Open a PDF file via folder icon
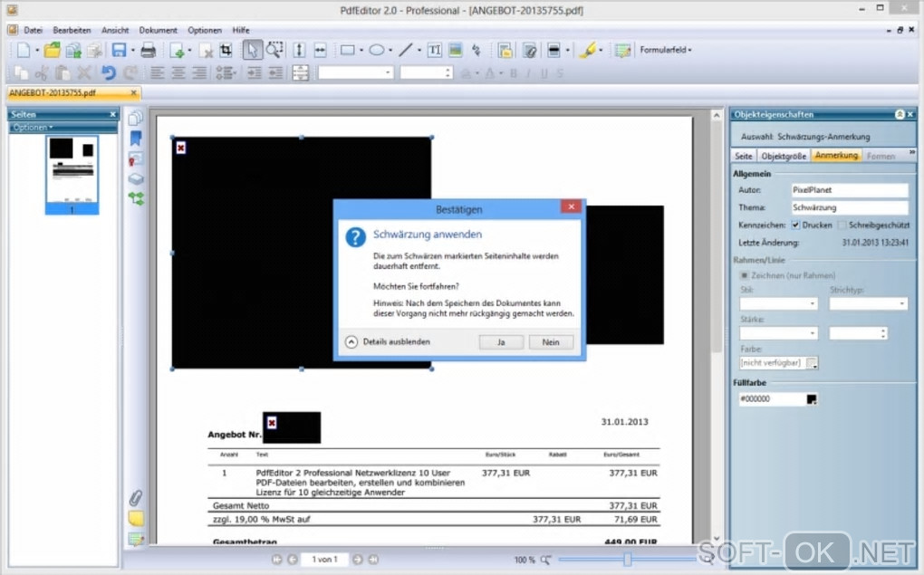Screen dimensions: 924x575 click(x=52, y=50)
